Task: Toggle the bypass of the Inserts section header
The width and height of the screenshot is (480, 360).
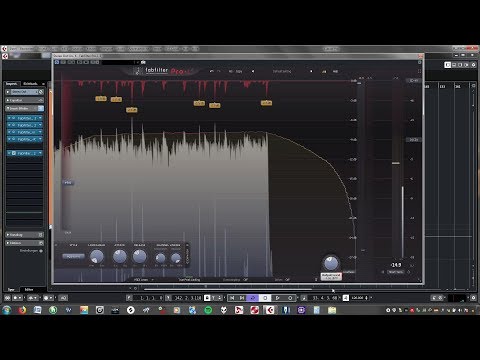Action: point(40,108)
